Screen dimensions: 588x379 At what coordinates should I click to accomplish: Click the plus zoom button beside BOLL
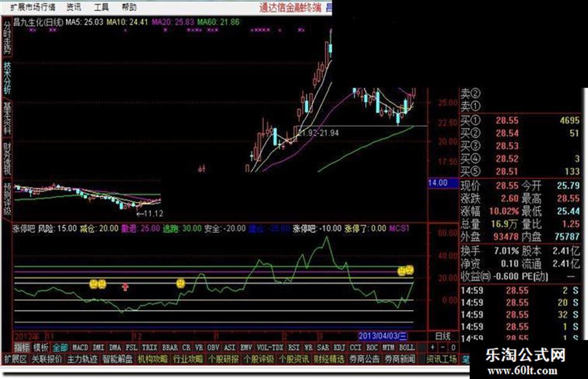pyautogui.click(x=432, y=347)
